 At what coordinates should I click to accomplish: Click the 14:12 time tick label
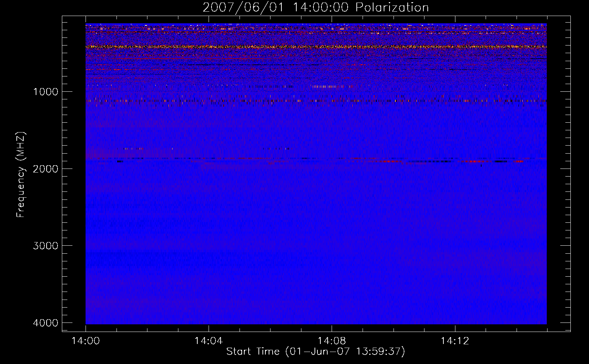click(455, 341)
